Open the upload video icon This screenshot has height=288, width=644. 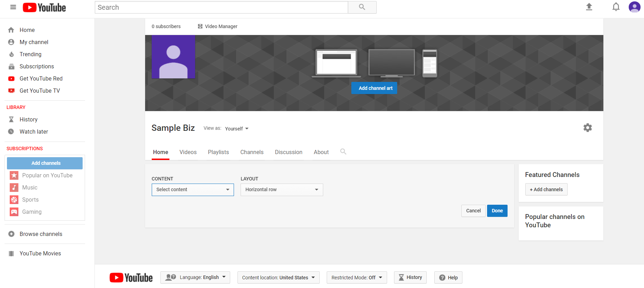589,7
